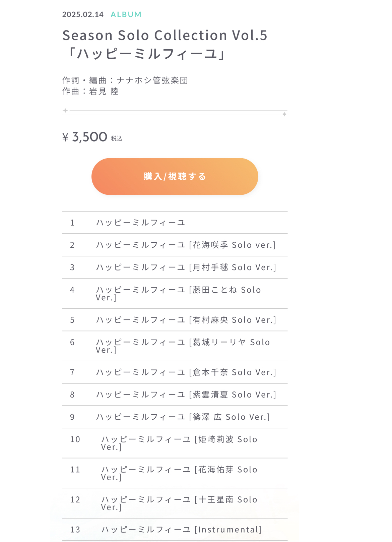Image resolution: width=392 pixels, height=542 pixels.
Task: Select track 6 葛城リーリヤ Solo Ver.
Action: (x=183, y=346)
